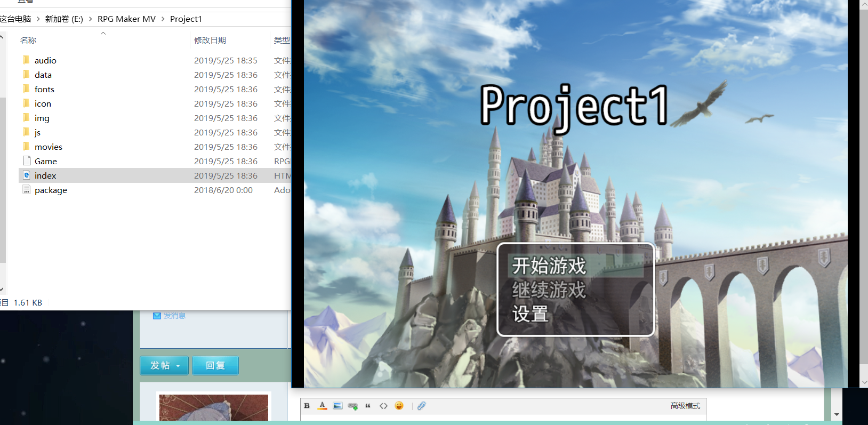Select the fonts folder icon
Image resolution: width=868 pixels, height=425 pixels.
(x=26, y=89)
